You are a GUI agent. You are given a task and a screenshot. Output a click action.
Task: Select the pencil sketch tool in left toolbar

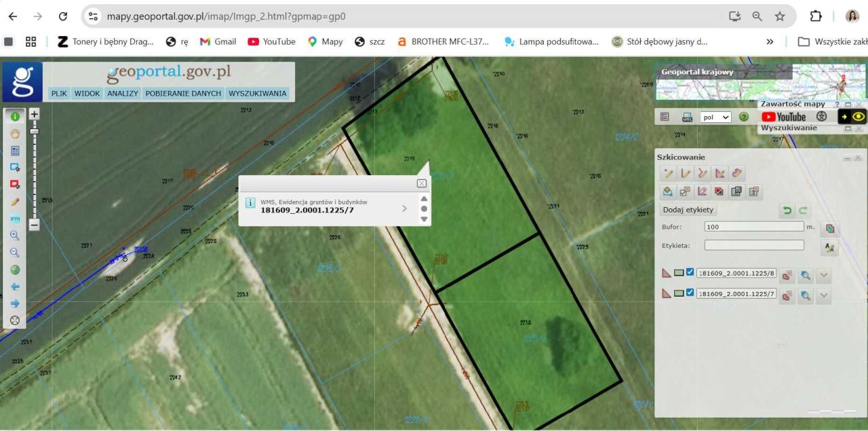pyautogui.click(x=15, y=202)
